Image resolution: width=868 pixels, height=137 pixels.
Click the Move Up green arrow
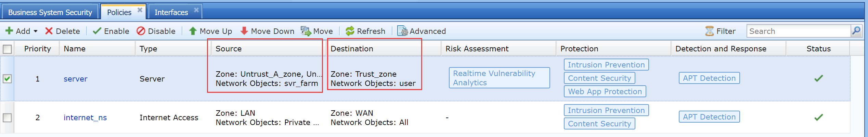tap(193, 31)
